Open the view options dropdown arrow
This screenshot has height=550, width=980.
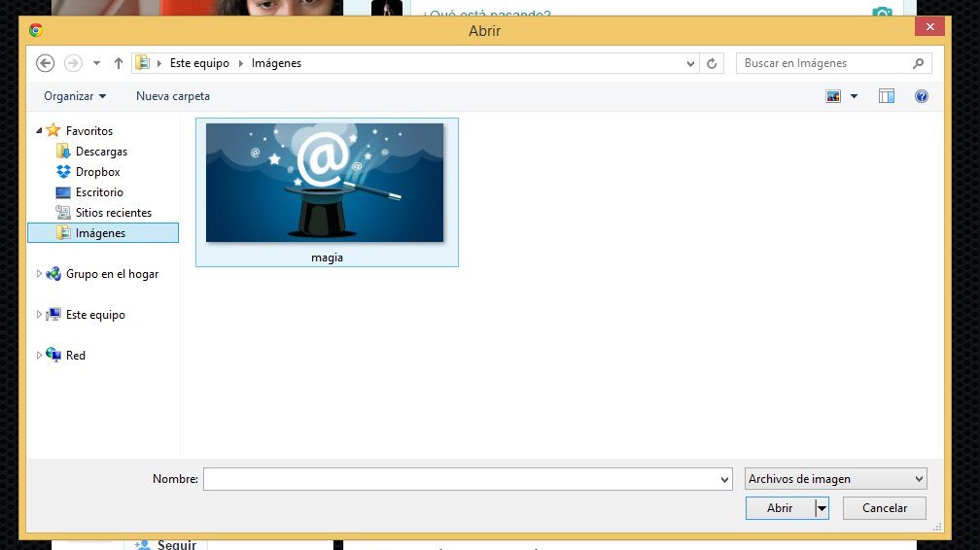(854, 96)
